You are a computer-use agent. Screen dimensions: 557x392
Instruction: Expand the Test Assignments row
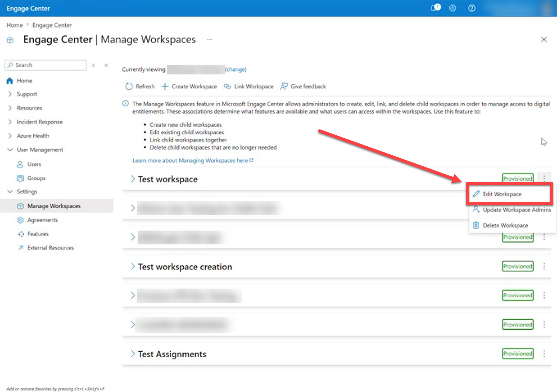(133, 354)
